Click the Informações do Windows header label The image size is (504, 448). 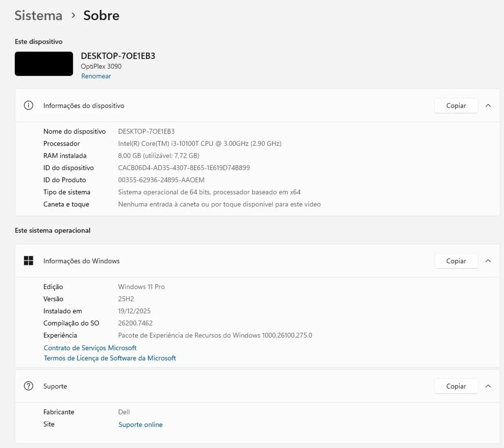click(x=81, y=261)
